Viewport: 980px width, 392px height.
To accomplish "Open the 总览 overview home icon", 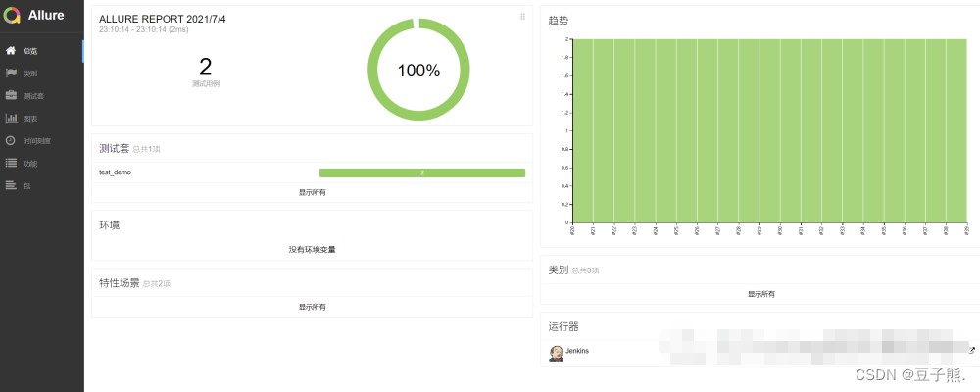I will pos(11,51).
